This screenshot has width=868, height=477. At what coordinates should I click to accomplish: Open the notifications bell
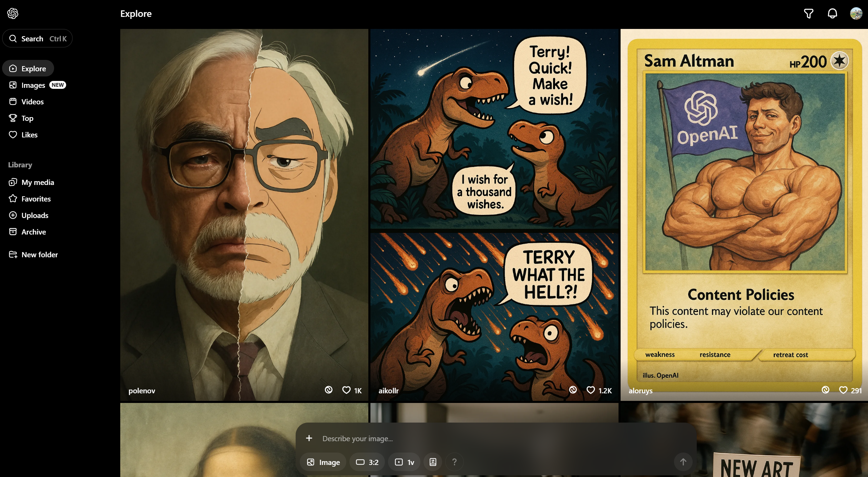click(x=832, y=13)
